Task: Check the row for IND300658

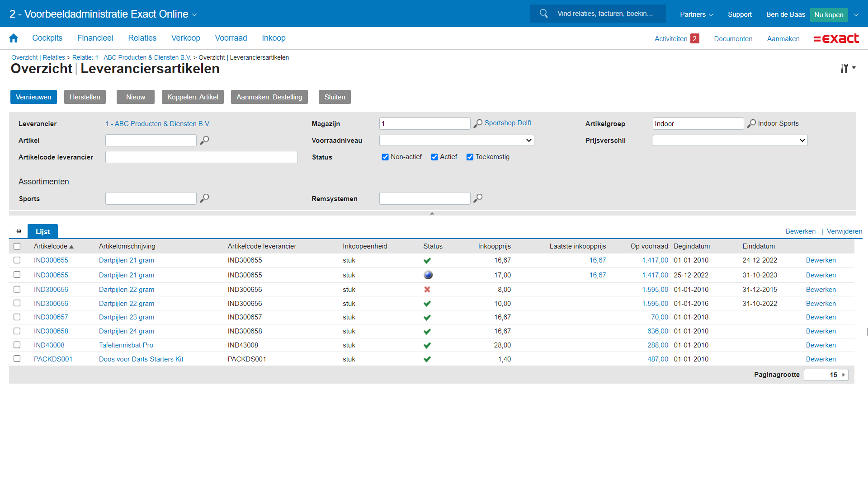Action: pos(17,331)
